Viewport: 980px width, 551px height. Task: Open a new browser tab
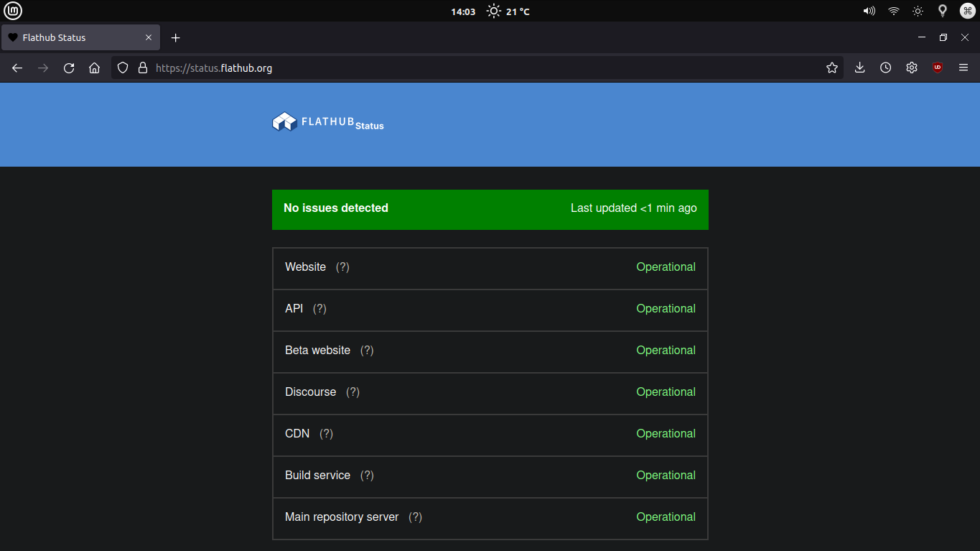pyautogui.click(x=175, y=37)
